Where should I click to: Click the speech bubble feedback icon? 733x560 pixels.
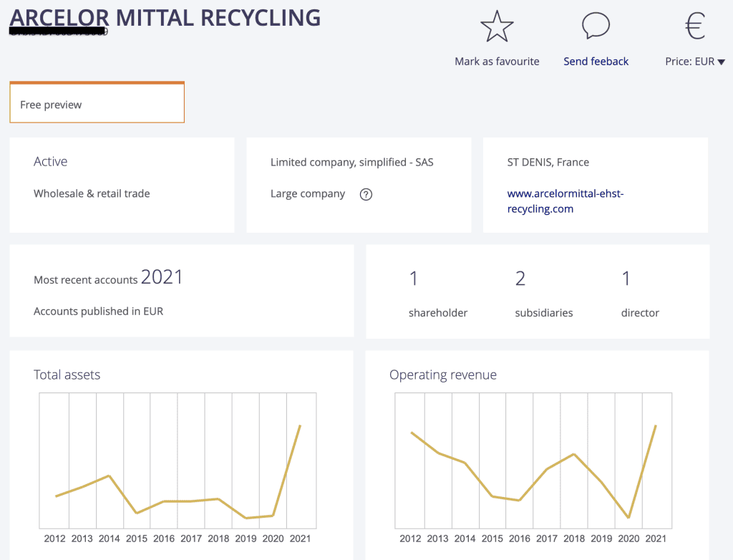[x=596, y=25]
